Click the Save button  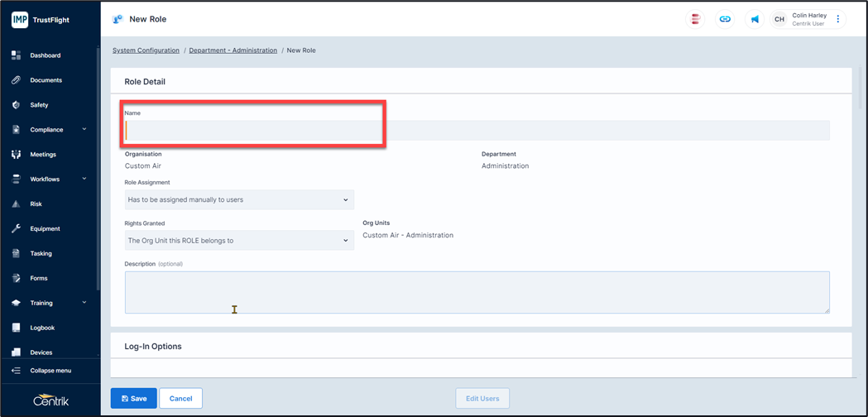[133, 398]
